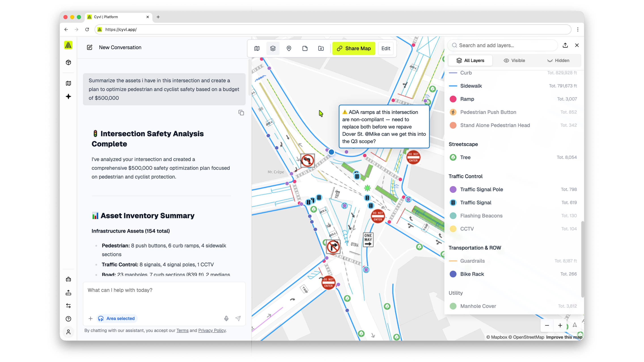Open attachment options with plus button
The width and height of the screenshot is (644, 362).
pos(91,318)
